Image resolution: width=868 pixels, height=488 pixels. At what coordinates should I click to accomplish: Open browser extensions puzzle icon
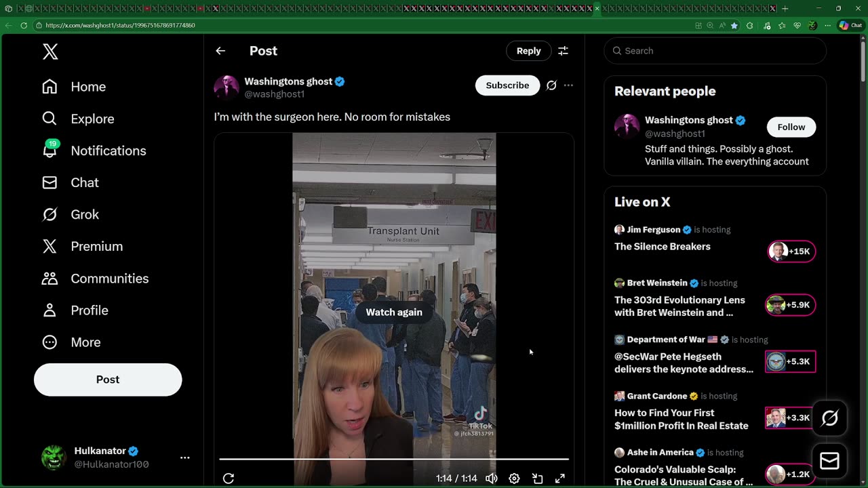point(749,25)
